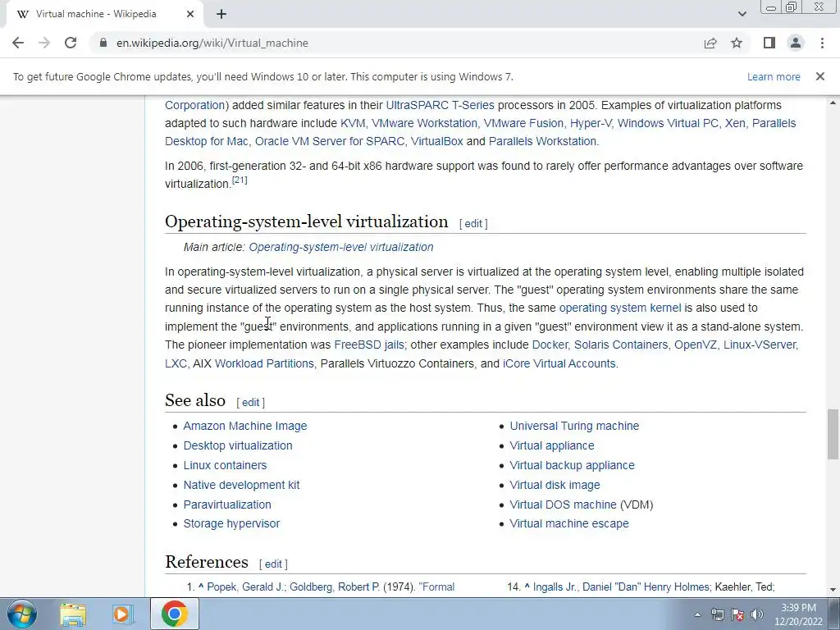Open the browser side panel
Image resolution: width=840 pixels, height=630 pixels.
click(769, 43)
